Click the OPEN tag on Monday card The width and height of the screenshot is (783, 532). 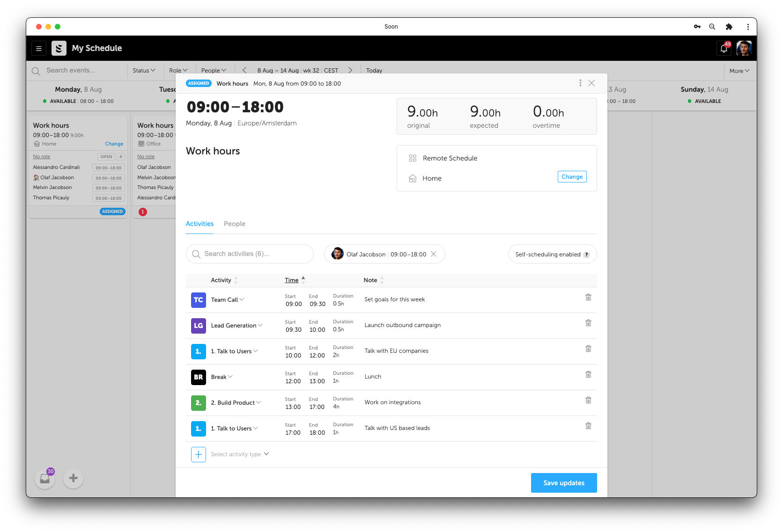(x=106, y=157)
